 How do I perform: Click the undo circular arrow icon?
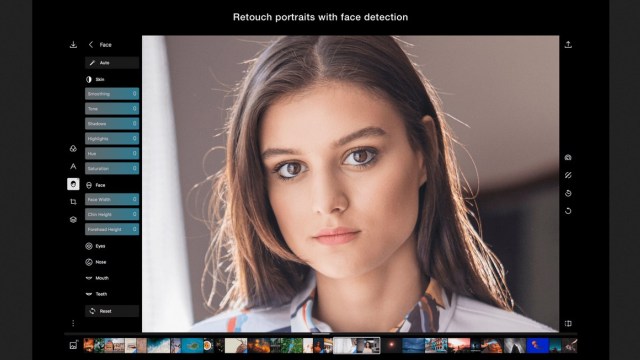click(568, 211)
